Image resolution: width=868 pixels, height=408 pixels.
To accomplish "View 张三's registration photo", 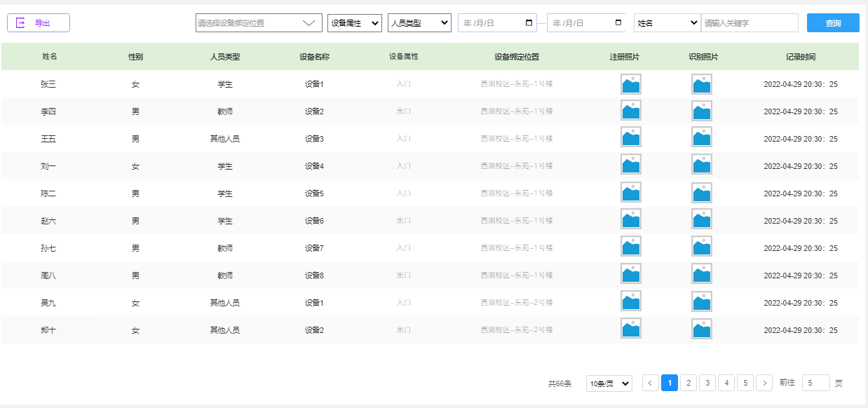I will pos(631,84).
